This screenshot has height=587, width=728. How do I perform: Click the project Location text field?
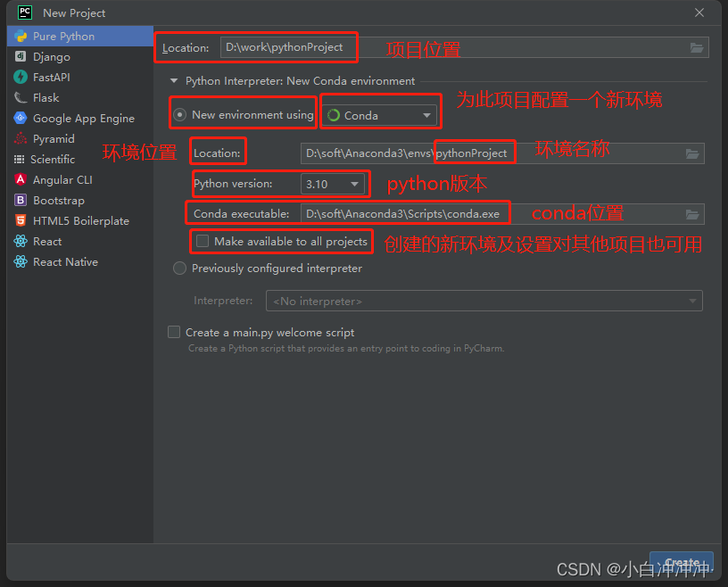click(x=465, y=47)
